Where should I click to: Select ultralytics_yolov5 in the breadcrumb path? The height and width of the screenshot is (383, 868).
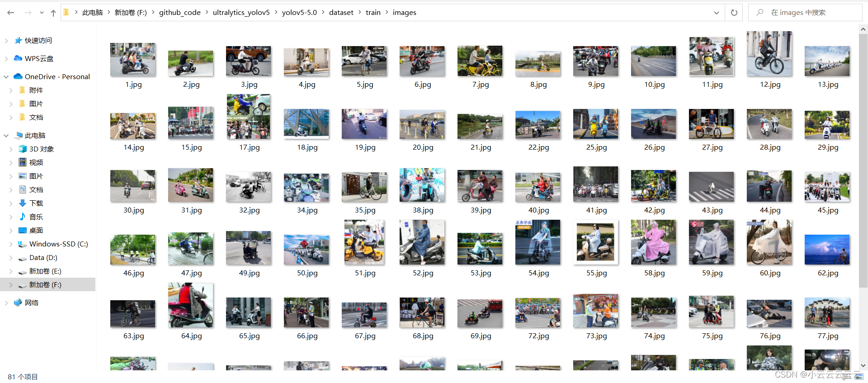pos(241,13)
